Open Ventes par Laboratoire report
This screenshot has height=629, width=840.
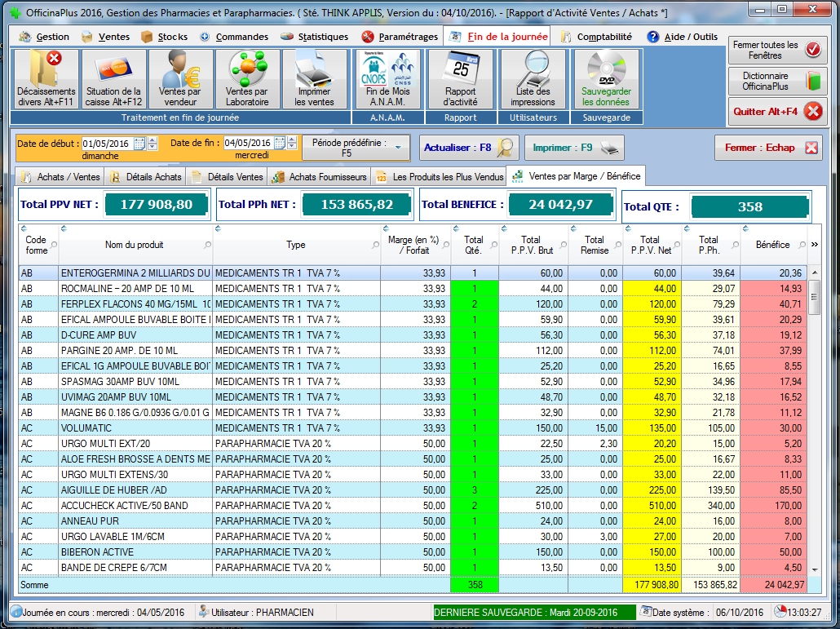pos(247,79)
